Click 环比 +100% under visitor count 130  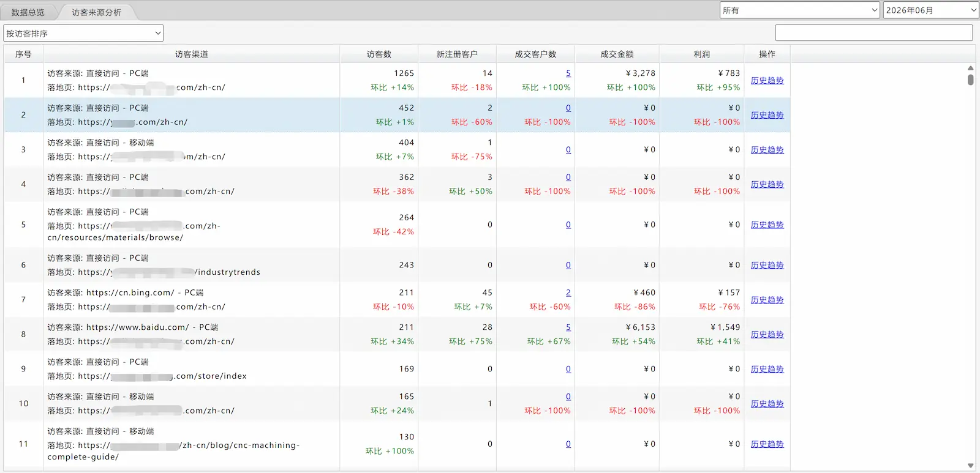tap(390, 452)
